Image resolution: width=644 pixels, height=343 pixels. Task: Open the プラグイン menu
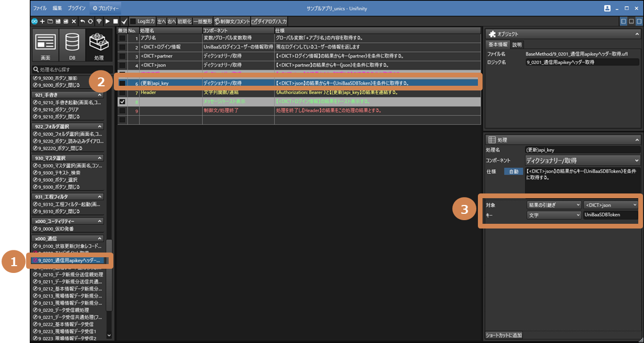coord(77,8)
